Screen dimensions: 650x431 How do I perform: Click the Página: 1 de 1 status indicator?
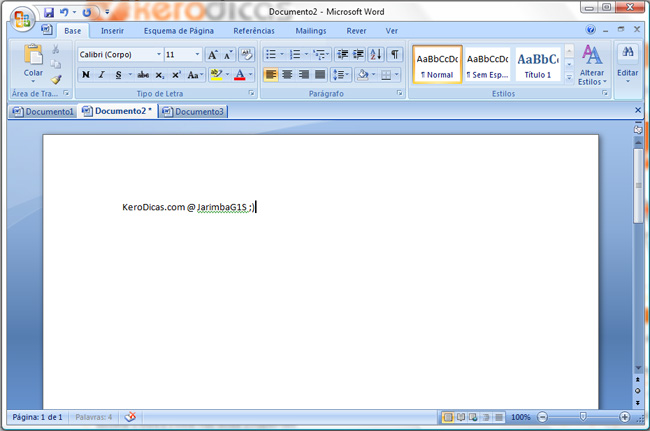(x=37, y=417)
